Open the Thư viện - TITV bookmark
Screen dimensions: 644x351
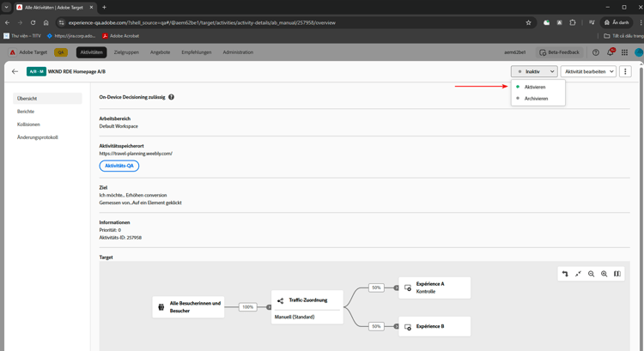[x=22, y=36]
